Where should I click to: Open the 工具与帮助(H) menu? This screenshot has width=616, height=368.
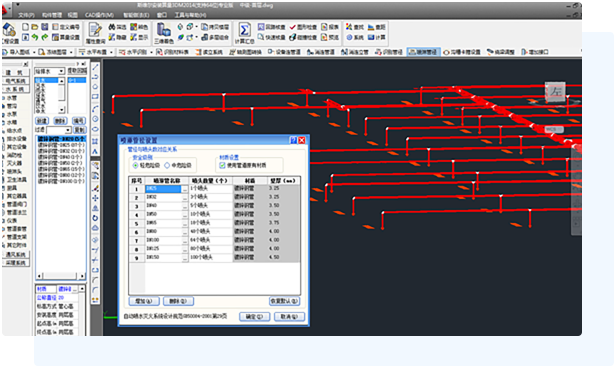(x=190, y=15)
